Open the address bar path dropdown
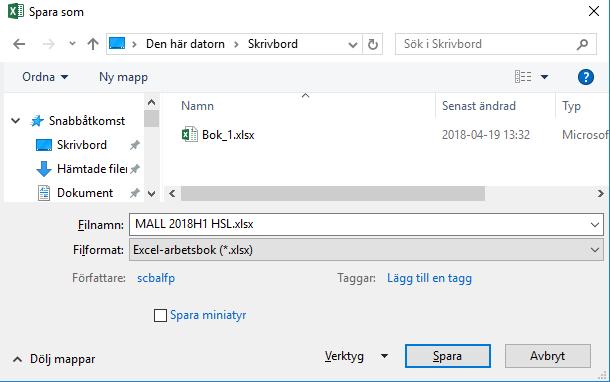610x382 pixels. click(353, 45)
